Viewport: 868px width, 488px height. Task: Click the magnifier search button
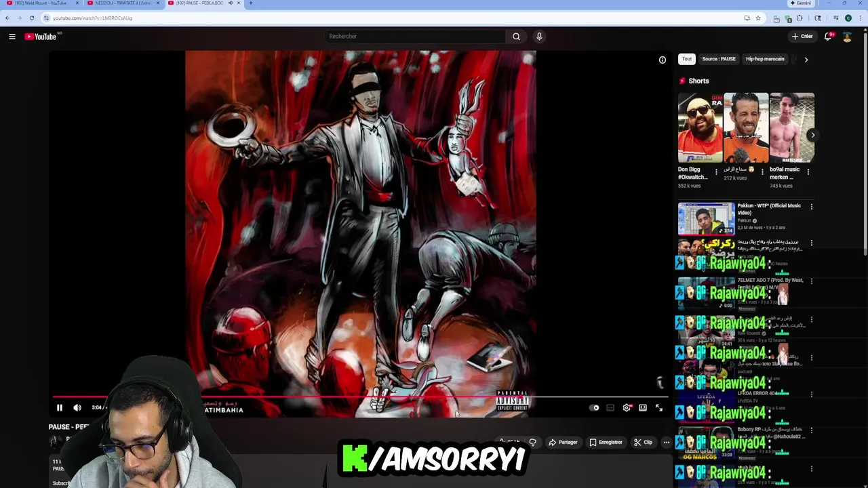[x=516, y=37]
